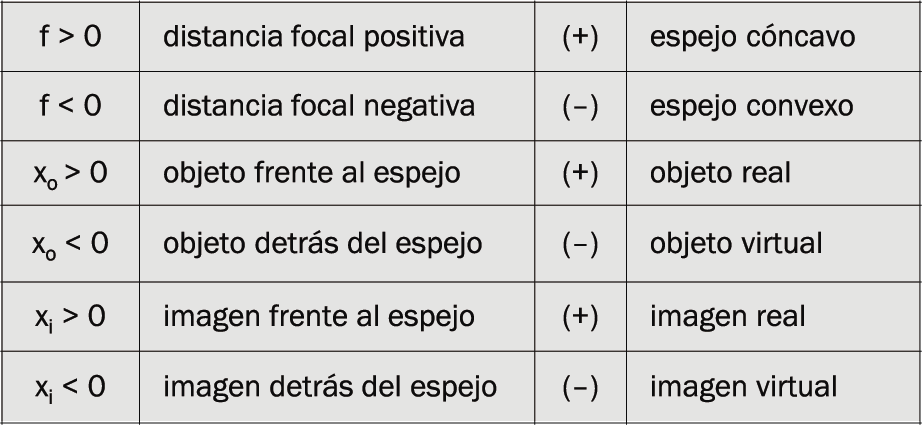Select the 'distancia focal positiva' text
This screenshot has height=425, width=922.
pos(313,37)
